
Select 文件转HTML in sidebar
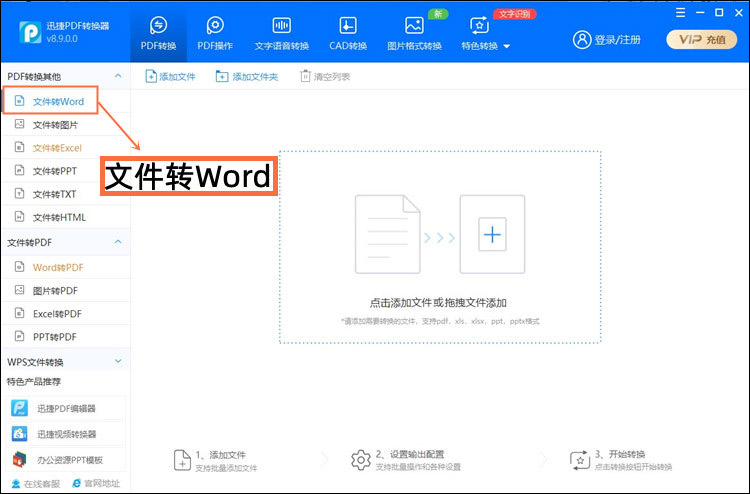point(66,217)
